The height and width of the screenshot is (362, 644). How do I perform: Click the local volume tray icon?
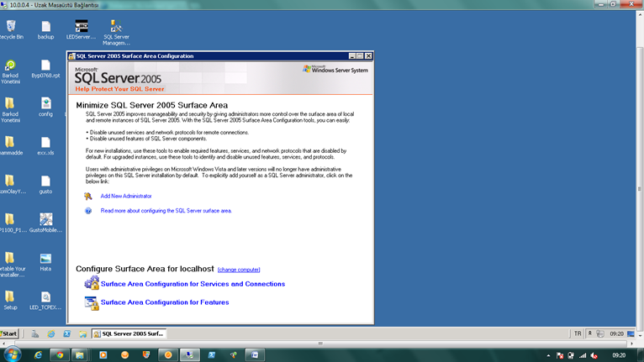pos(594,355)
